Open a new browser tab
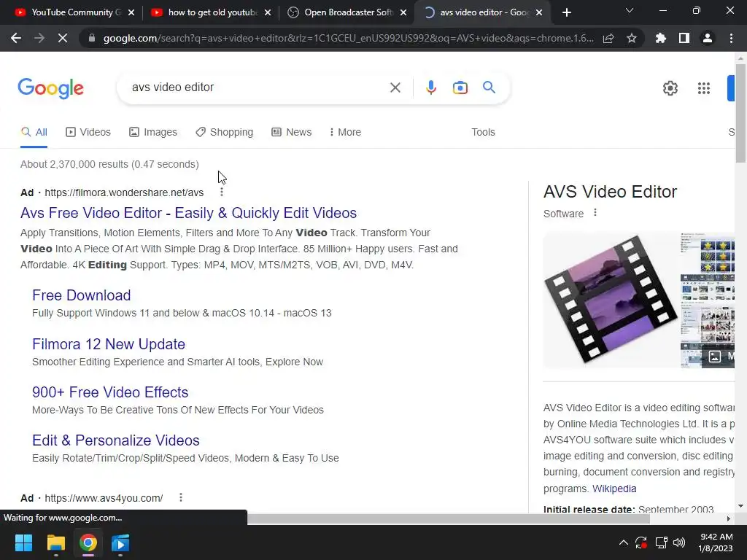This screenshot has width=747, height=560. 566,12
